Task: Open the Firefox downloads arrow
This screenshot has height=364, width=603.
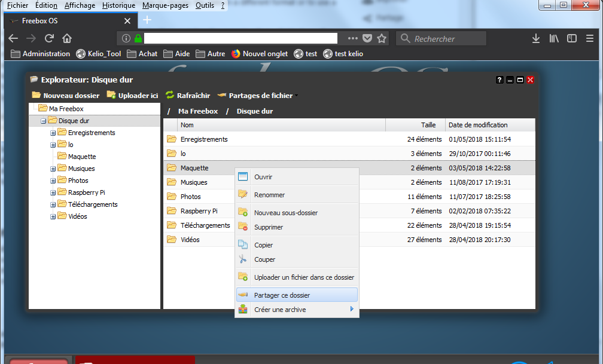Action: coord(536,38)
